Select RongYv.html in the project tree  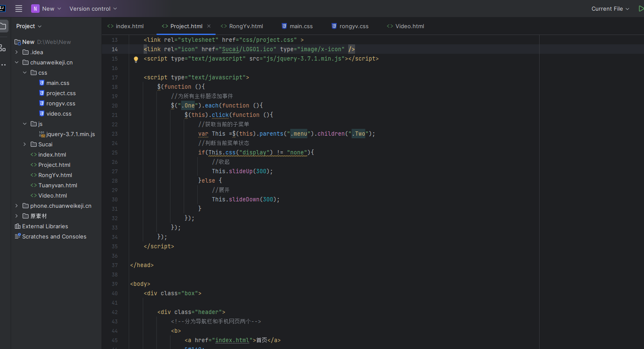point(55,175)
